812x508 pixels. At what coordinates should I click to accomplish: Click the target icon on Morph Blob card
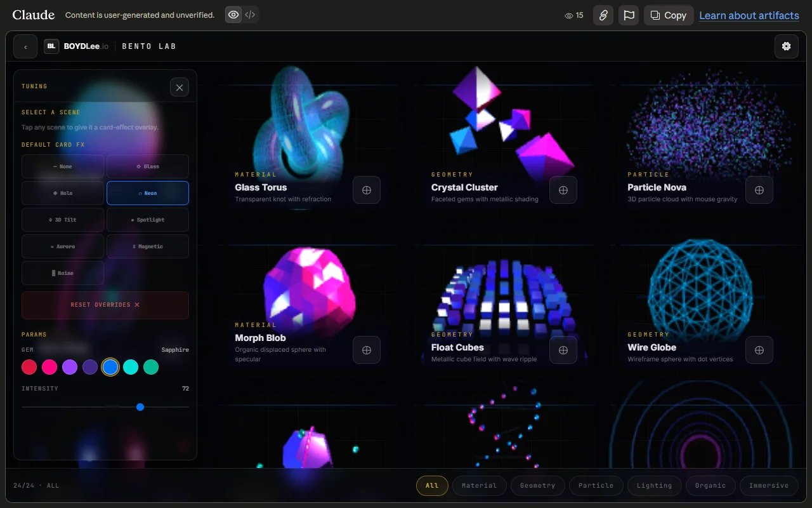367,350
